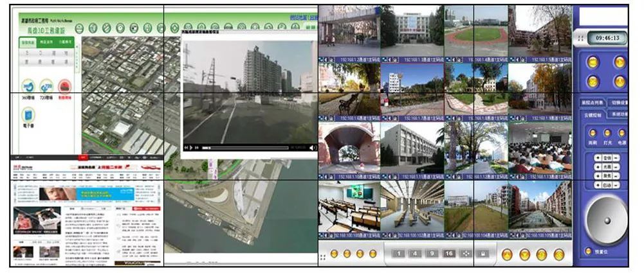Viewport: 644px width, 273px height.
Task: Open the 云镜控制 tab in control panel
Action: tap(591, 115)
